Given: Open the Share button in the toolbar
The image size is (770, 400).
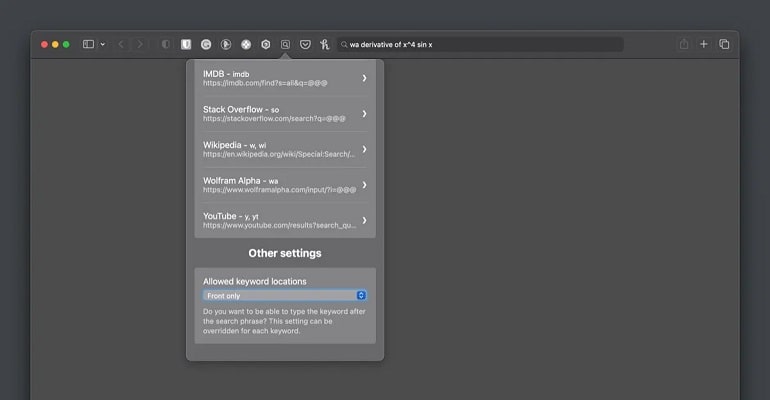Looking at the screenshot, I should pos(684,44).
